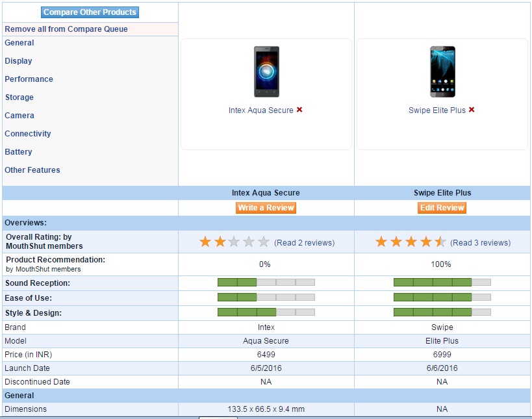This screenshot has height=419, width=532.
Task: Open the Intex Aqua Secure name link
Action: [261, 110]
